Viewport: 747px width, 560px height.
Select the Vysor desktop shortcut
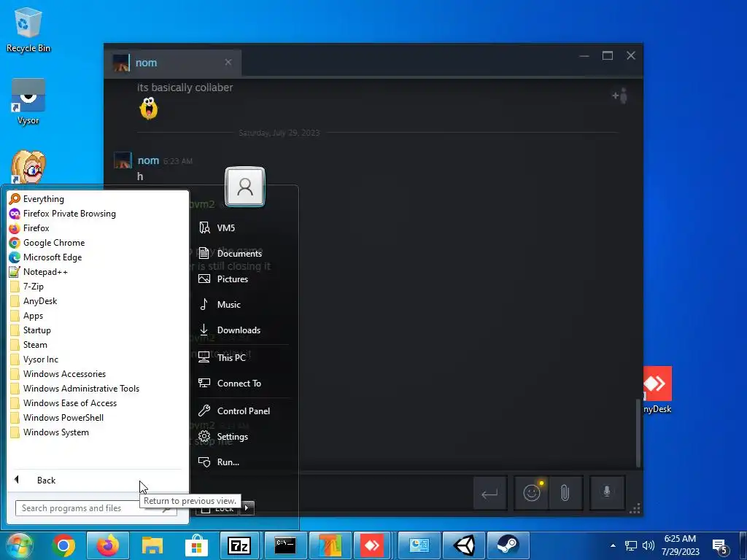click(x=28, y=102)
